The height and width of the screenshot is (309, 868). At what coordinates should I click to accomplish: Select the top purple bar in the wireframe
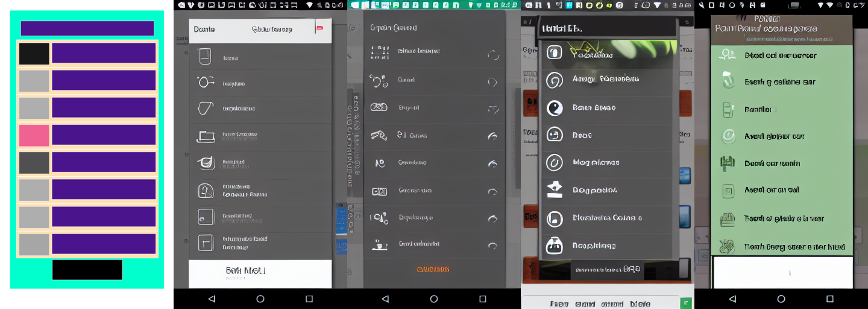point(87,28)
